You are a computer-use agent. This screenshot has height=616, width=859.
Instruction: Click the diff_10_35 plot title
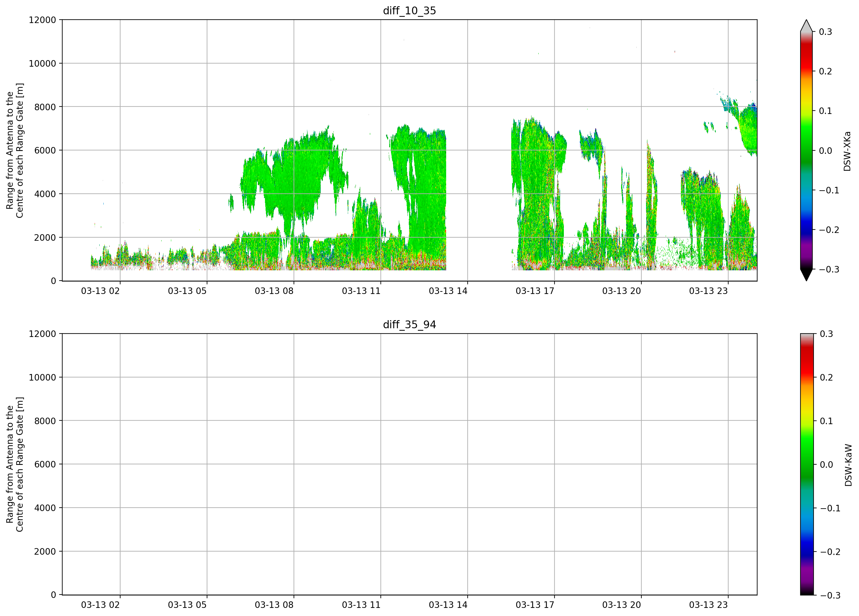pyautogui.click(x=409, y=11)
